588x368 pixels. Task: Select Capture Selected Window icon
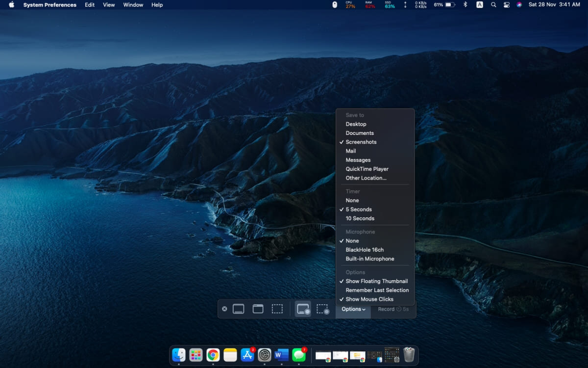click(x=258, y=309)
